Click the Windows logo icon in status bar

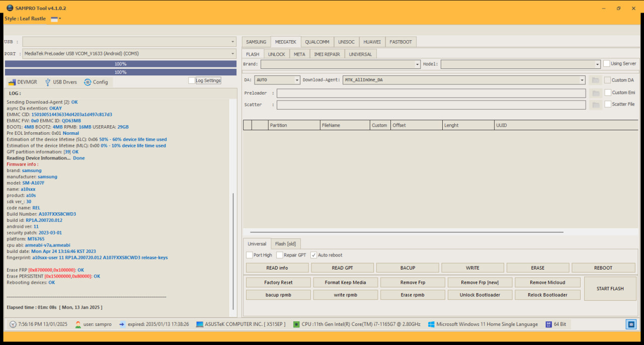tap(431, 324)
